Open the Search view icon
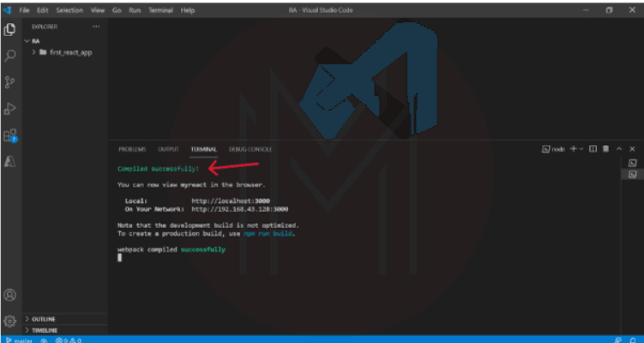The height and width of the screenshot is (343, 644). point(10,56)
